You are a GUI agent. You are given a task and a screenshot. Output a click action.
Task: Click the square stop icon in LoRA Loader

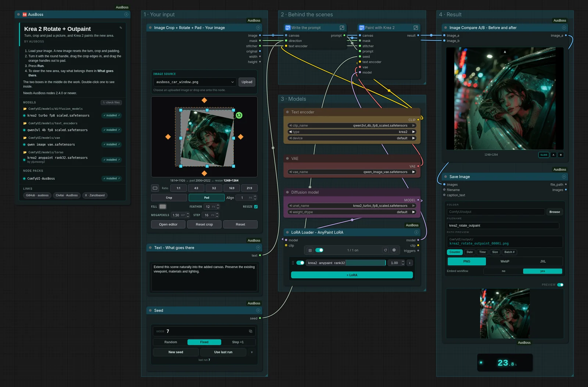(310, 250)
